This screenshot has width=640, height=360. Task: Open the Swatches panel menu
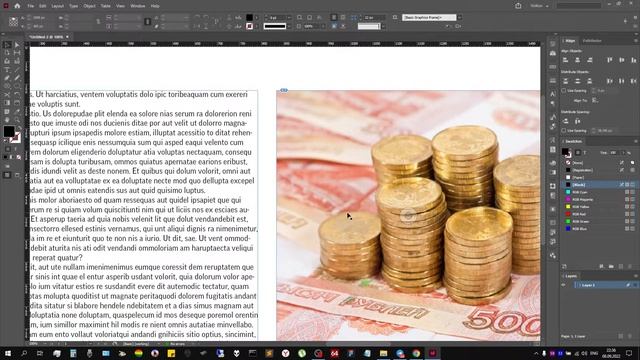pos(636,141)
